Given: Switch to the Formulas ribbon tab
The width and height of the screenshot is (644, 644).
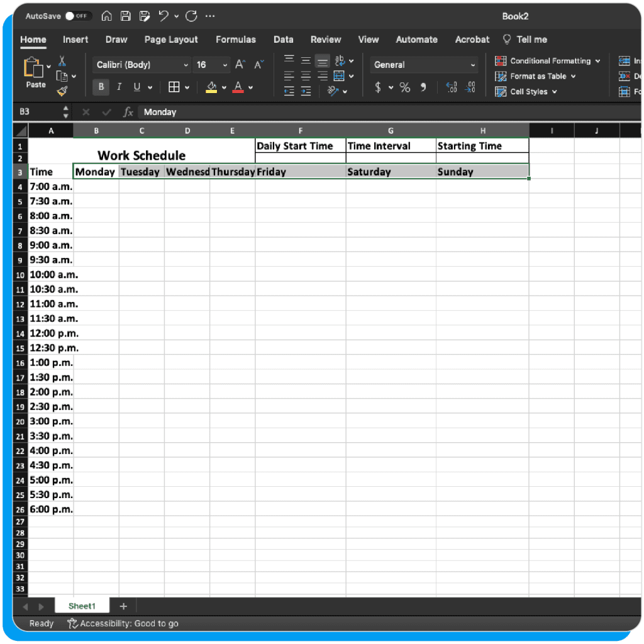Looking at the screenshot, I should tap(236, 40).
